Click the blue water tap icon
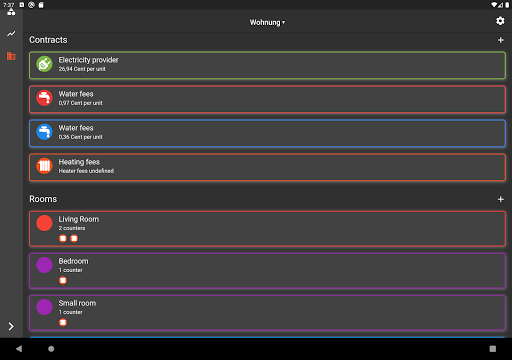Image resolution: width=512 pixels, height=360 pixels. [x=44, y=132]
